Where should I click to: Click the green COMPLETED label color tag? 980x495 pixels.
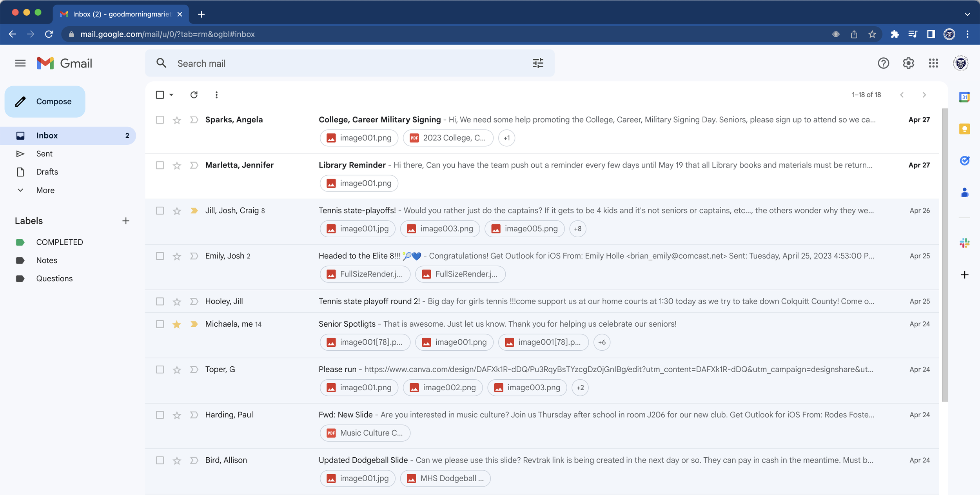coord(20,242)
